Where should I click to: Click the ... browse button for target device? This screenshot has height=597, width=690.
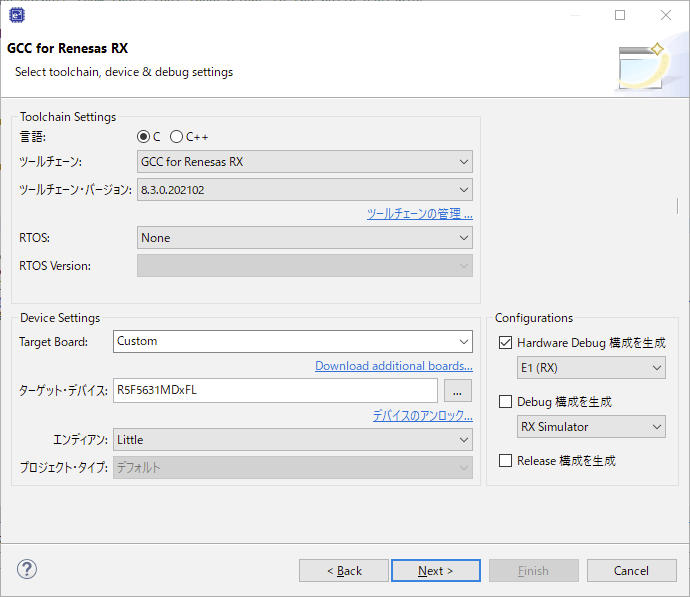(x=458, y=391)
